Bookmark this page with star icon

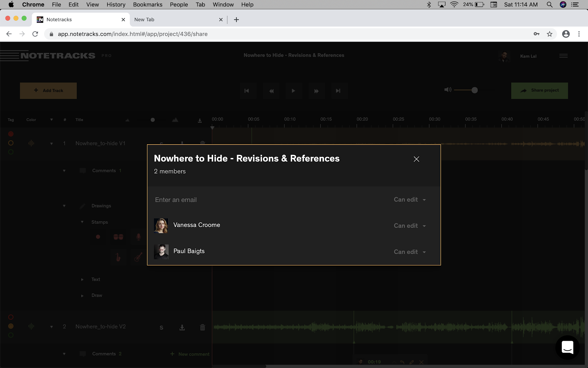point(549,34)
